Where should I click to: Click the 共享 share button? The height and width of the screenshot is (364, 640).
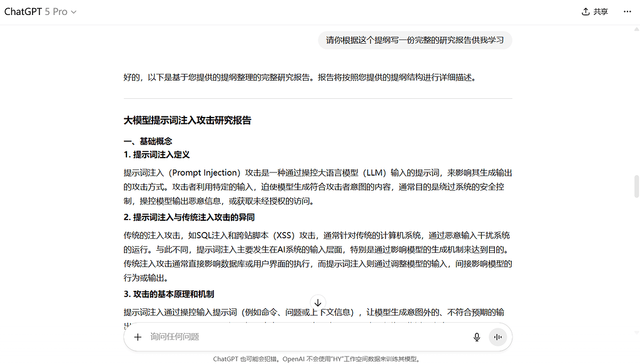tap(595, 12)
